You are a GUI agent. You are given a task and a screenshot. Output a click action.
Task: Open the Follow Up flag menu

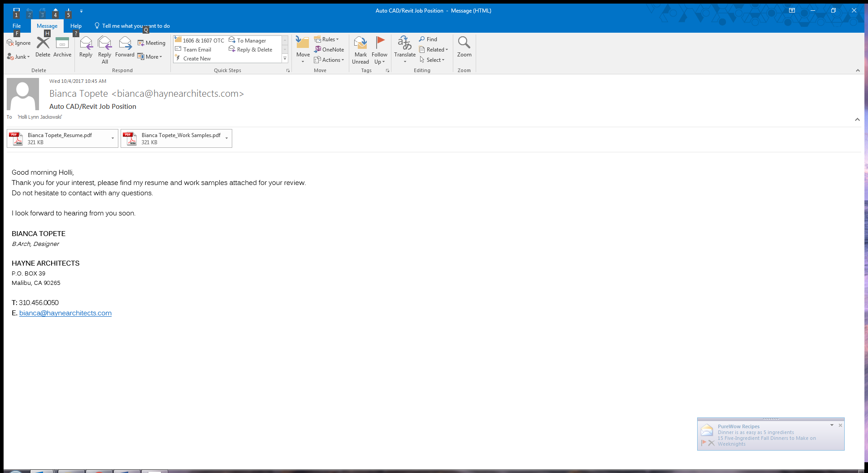(x=379, y=50)
